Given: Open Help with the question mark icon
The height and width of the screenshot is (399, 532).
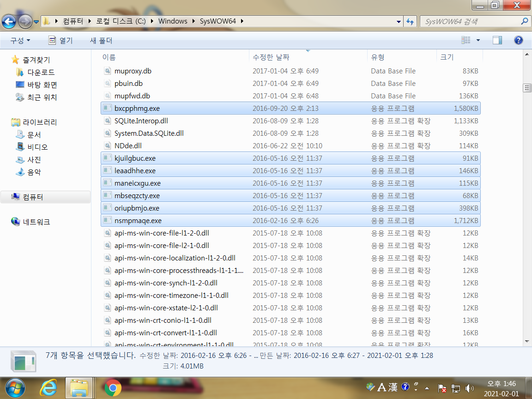Looking at the screenshot, I should click(x=518, y=40).
